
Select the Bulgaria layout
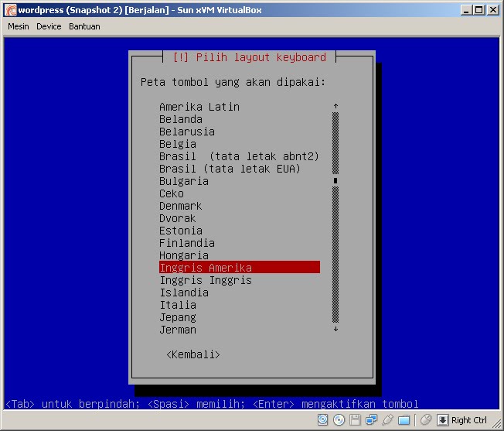click(184, 181)
